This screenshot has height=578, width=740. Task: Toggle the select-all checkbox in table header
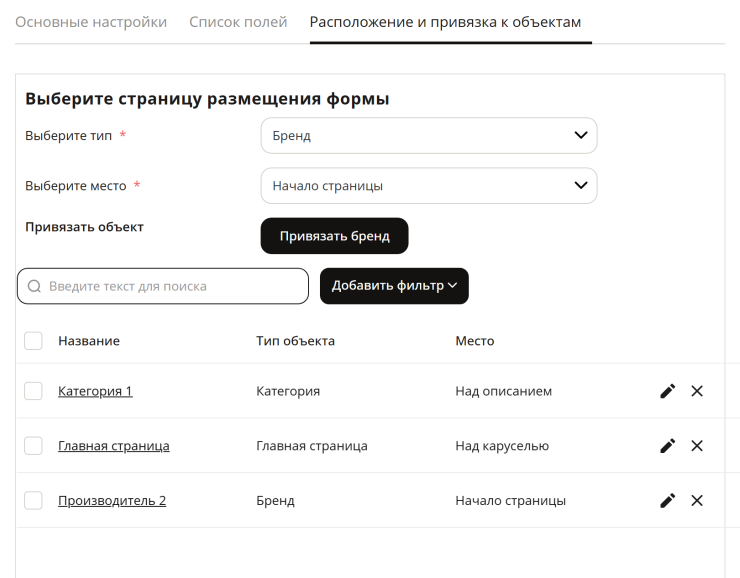(34, 341)
